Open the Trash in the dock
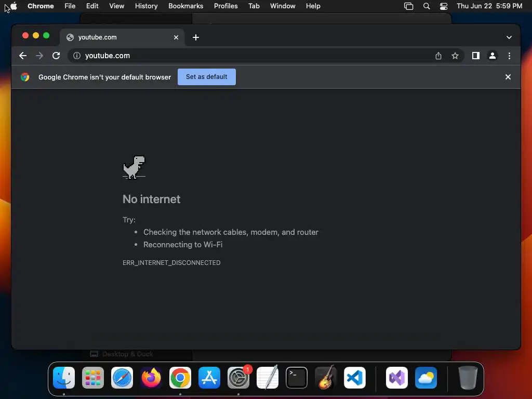Viewport: 532px width, 399px height. coord(468,378)
